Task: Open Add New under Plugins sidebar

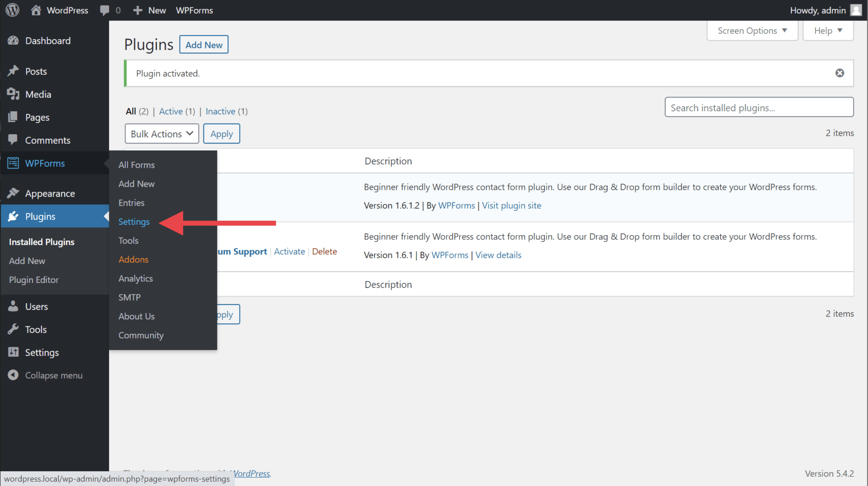Action: click(27, 261)
